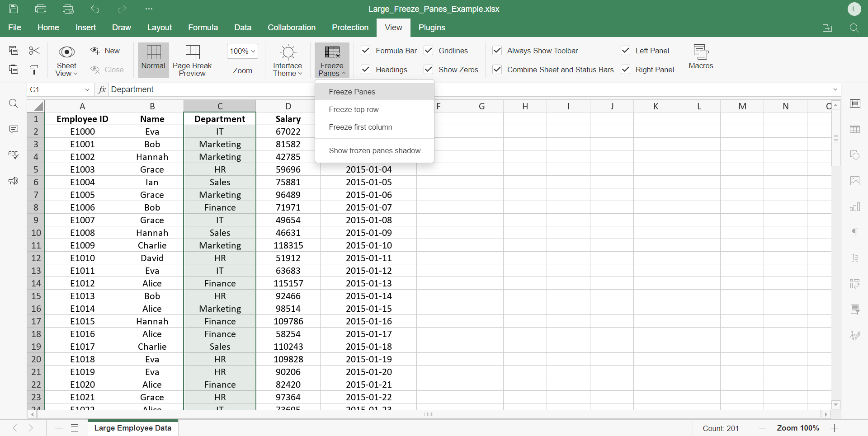Open the spell checking sidebar icon
Image resolution: width=868 pixels, height=436 pixels.
(14, 155)
